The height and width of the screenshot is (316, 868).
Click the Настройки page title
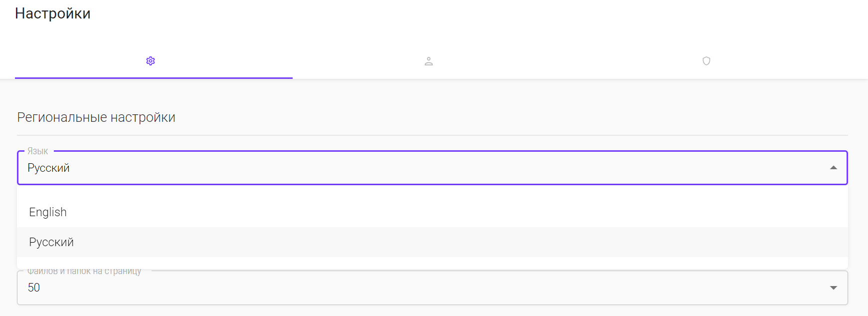click(x=53, y=13)
